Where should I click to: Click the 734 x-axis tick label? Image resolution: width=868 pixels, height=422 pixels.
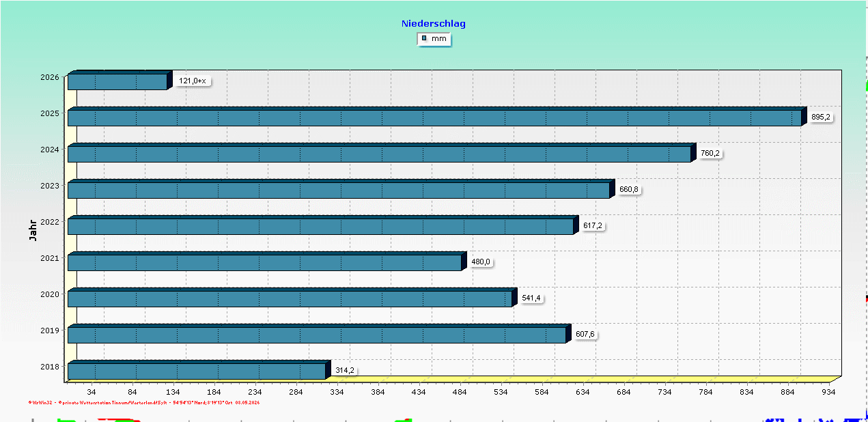coord(664,392)
